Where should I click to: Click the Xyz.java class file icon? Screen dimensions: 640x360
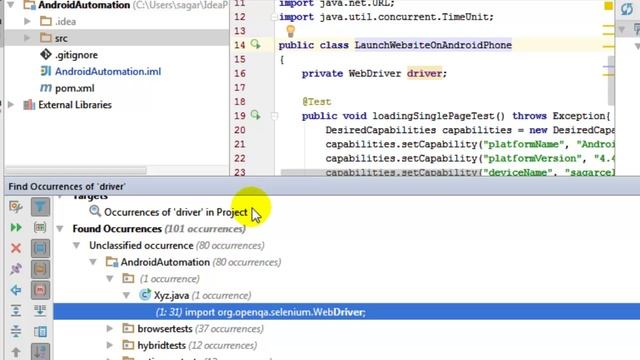(145, 295)
